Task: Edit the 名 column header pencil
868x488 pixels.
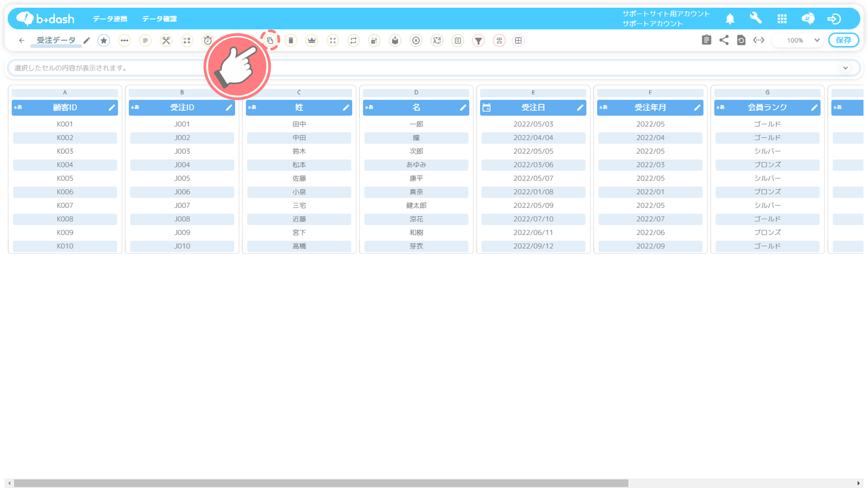Action: tap(463, 107)
